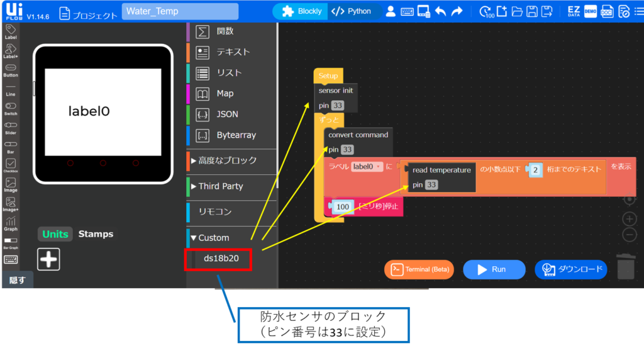This screenshot has height=348, width=644.
Task: Zoom out the Blockly workspace
Action: point(630,235)
